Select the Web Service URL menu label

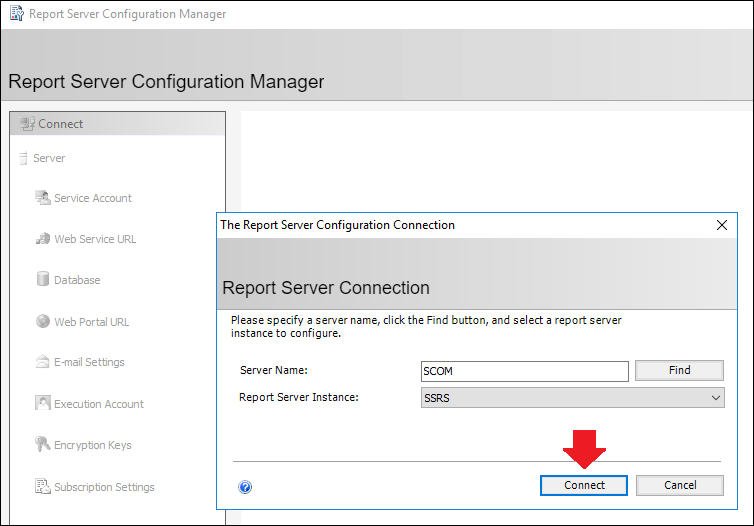95,239
